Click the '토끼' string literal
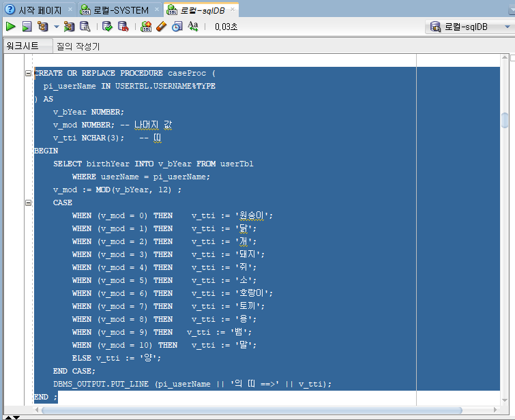 point(248,306)
